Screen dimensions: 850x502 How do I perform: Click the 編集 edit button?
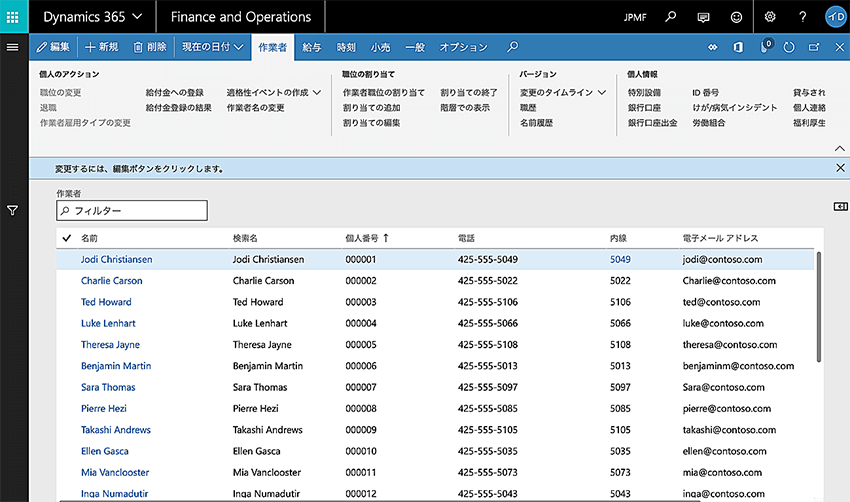click(x=53, y=47)
